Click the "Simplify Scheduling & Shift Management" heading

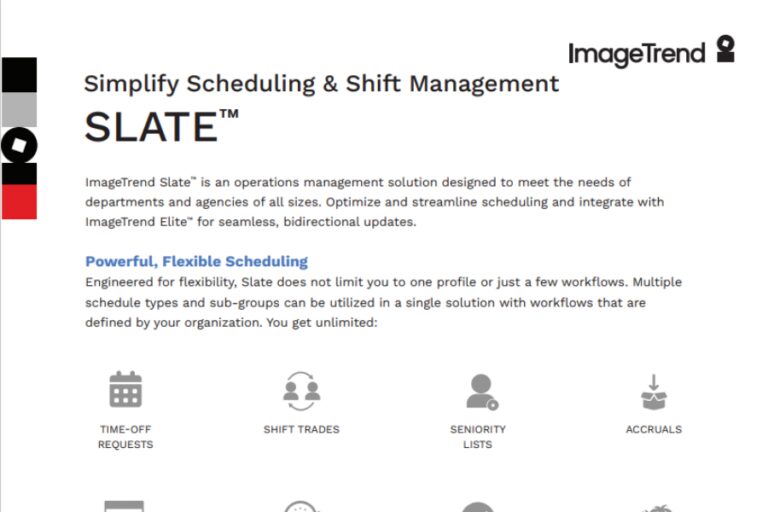point(321,83)
